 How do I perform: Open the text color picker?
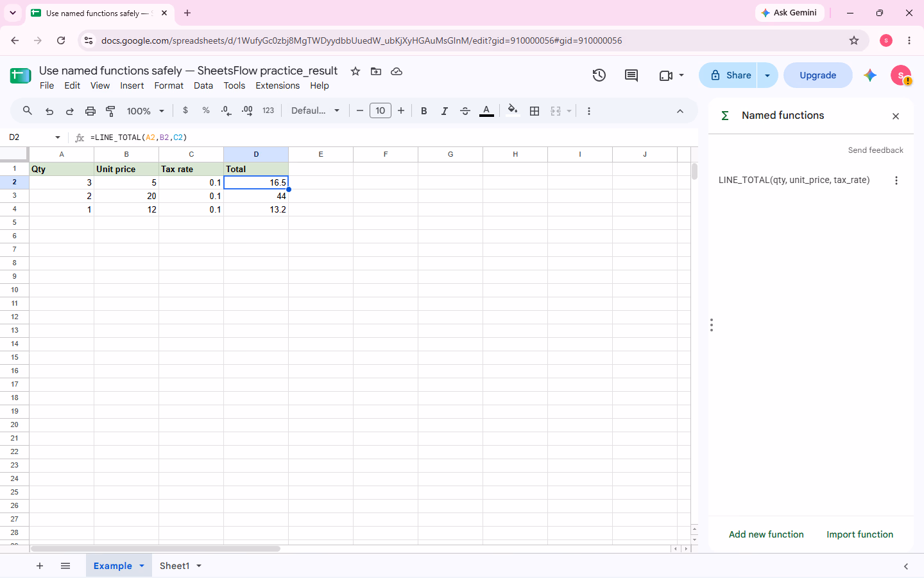(x=486, y=111)
